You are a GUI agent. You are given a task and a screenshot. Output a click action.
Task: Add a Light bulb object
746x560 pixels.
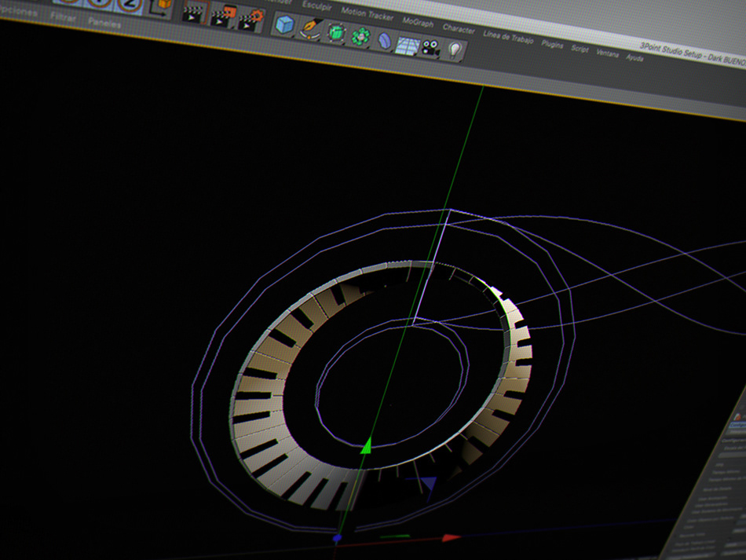[455, 50]
